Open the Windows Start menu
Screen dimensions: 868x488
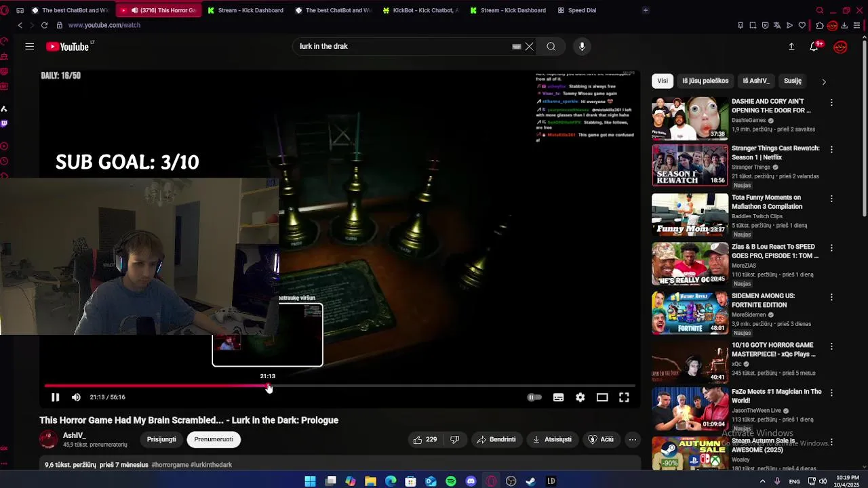[310, 481]
